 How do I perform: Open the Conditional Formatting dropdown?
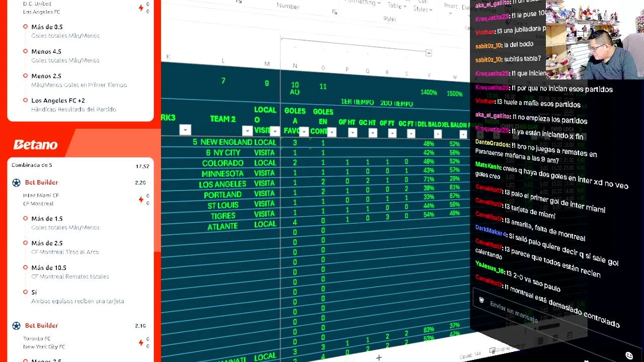(x=363, y=3)
